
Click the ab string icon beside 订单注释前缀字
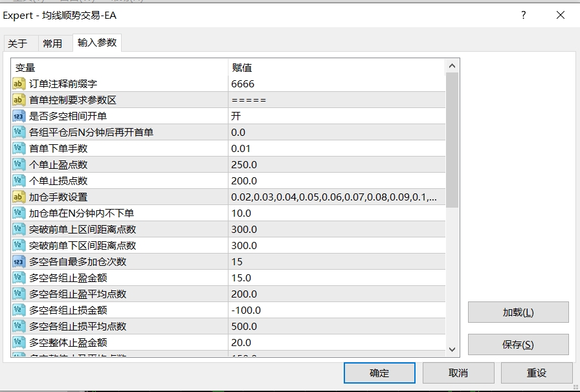pyautogui.click(x=17, y=83)
